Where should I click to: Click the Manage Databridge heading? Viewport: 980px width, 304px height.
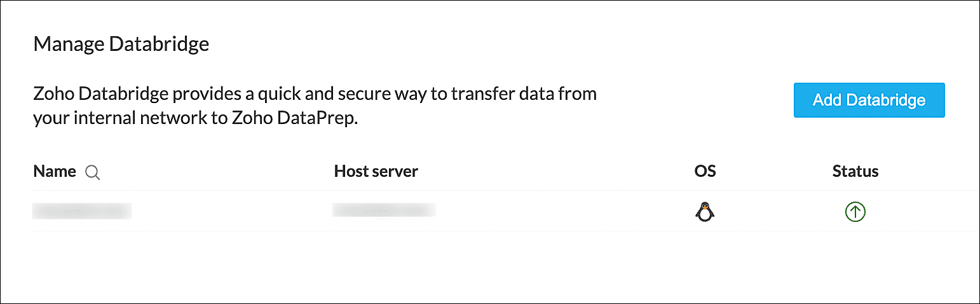pos(121,45)
